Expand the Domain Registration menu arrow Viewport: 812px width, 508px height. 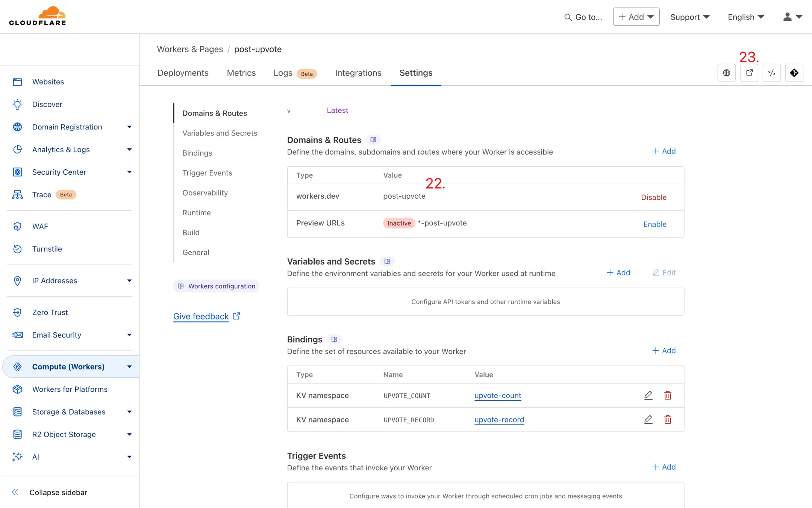click(x=129, y=127)
